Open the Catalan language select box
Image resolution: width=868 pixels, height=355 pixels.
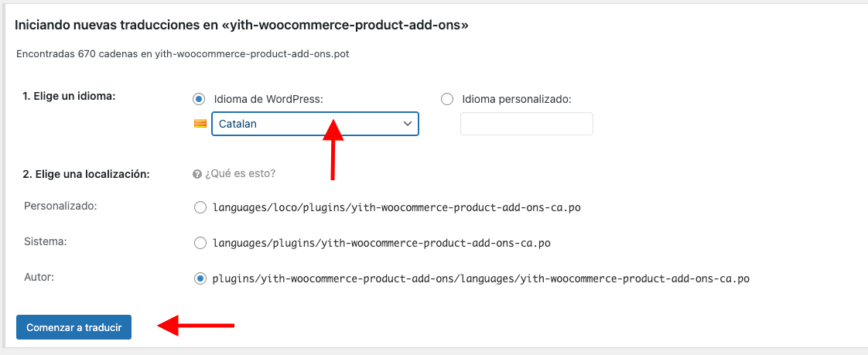(315, 124)
